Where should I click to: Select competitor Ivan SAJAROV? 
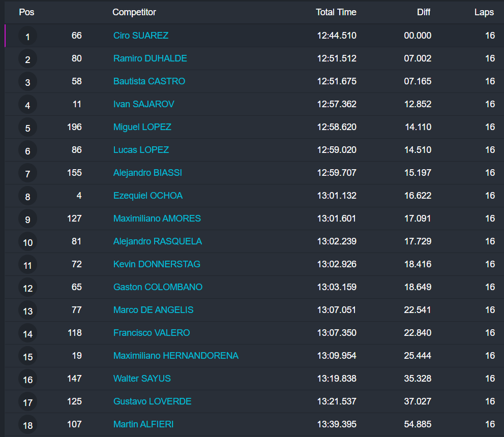pyautogui.click(x=143, y=104)
